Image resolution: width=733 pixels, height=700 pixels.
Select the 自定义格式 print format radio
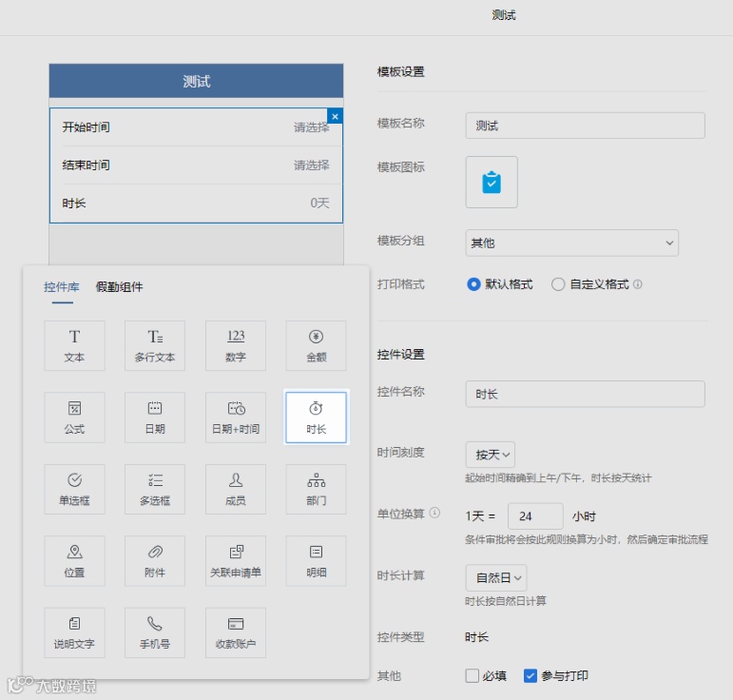click(558, 284)
